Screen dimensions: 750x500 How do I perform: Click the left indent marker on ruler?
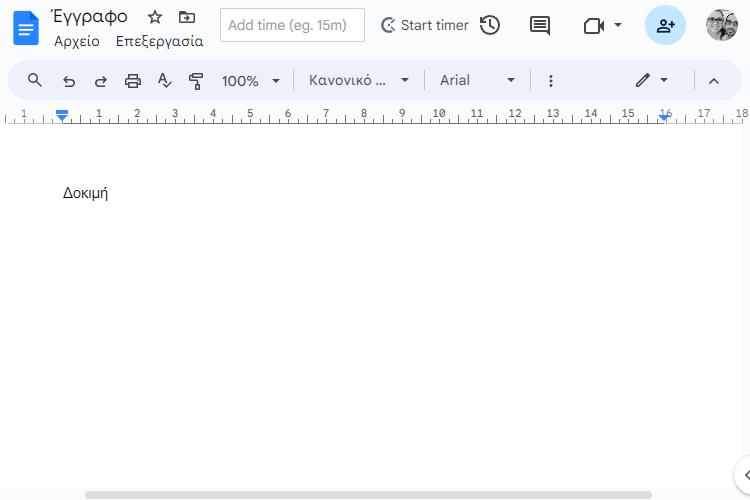(62, 115)
